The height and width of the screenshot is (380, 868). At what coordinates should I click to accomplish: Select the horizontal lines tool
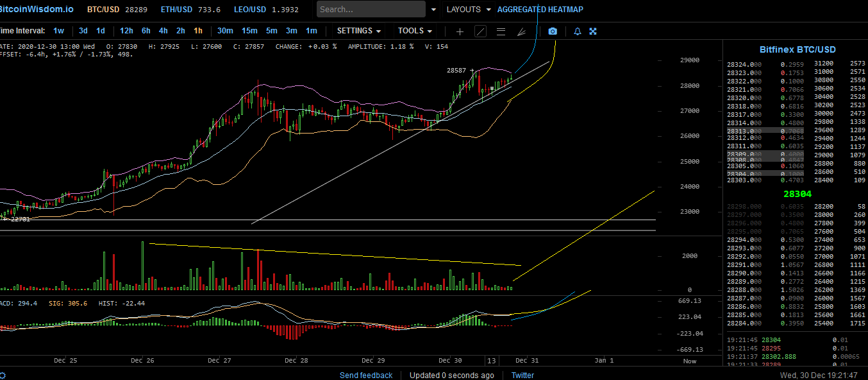coord(501,31)
